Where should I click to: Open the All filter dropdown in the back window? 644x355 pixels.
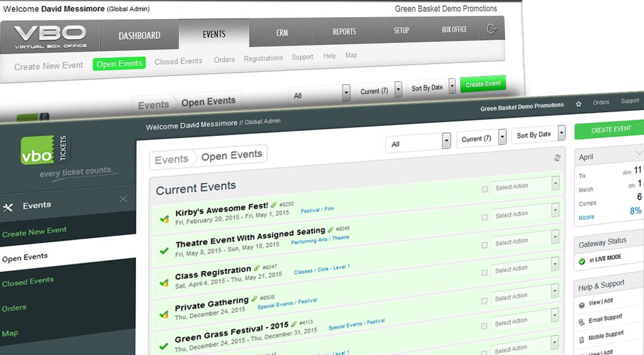pyautogui.click(x=319, y=94)
